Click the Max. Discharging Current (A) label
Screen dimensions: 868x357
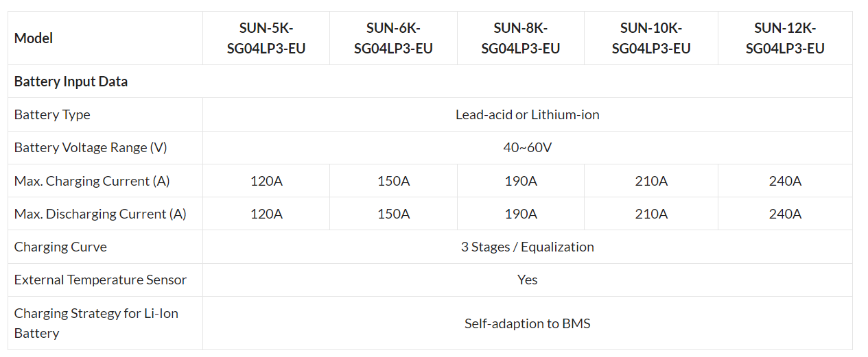tap(100, 214)
